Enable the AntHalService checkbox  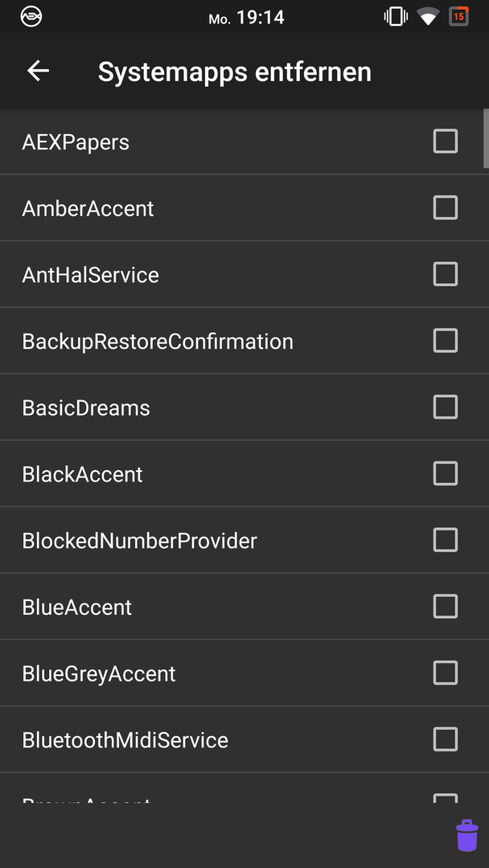tap(446, 274)
